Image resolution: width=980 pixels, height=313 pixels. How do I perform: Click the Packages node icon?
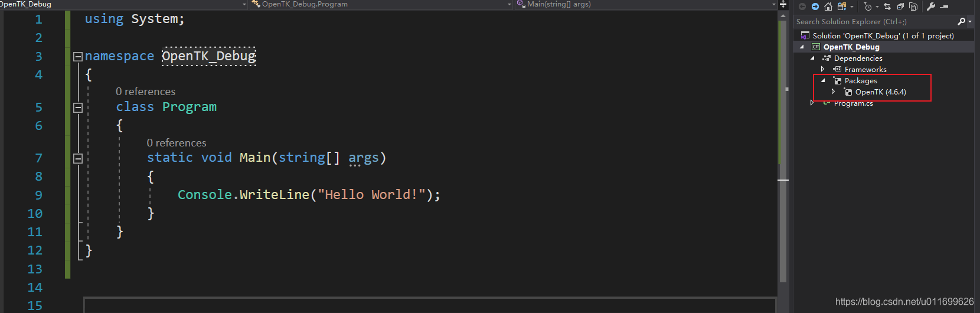pyautogui.click(x=838, y=80)
